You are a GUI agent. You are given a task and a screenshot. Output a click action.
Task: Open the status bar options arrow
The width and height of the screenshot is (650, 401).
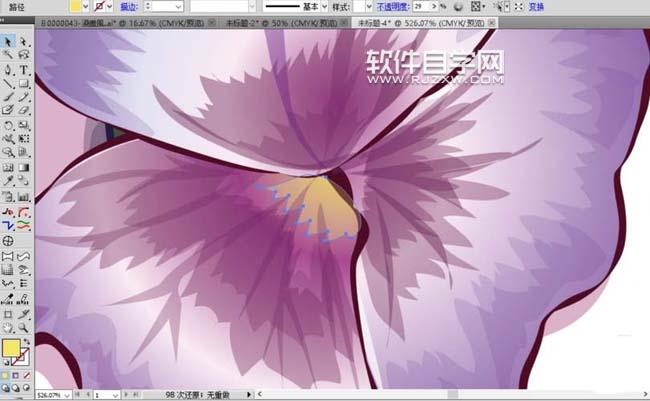[249, 395]
